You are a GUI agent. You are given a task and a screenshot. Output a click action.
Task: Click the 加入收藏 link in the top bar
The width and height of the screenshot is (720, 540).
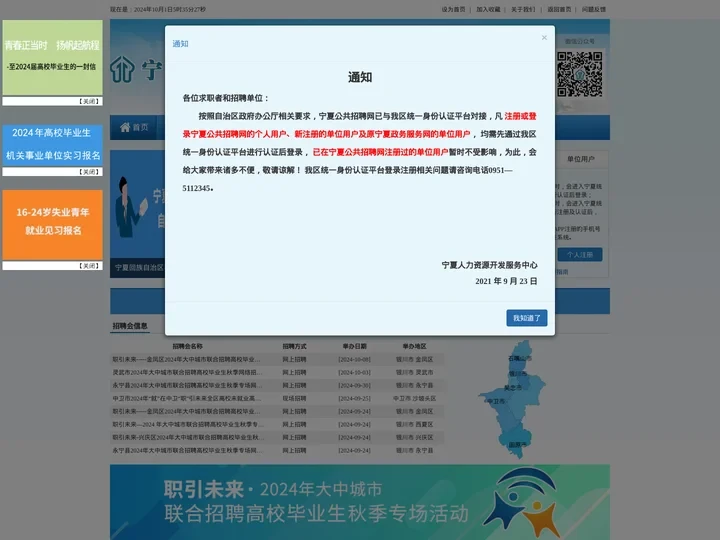(488, 9)
